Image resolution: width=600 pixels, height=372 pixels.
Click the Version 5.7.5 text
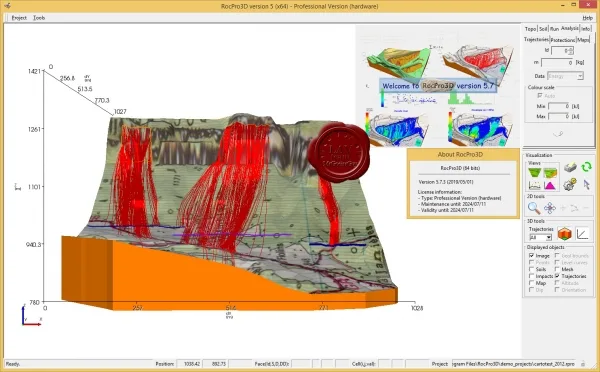(x=446, y=182)
